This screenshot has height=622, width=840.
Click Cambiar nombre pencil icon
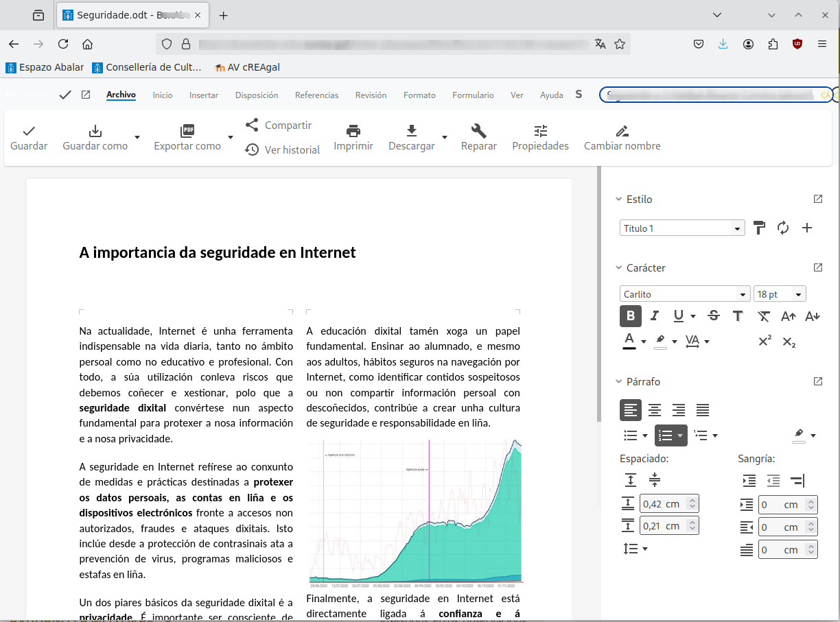click(x=622, y=130)
